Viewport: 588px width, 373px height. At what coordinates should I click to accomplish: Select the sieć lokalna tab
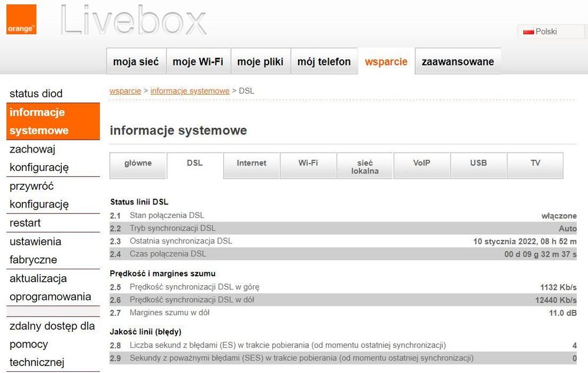[365, 166]
